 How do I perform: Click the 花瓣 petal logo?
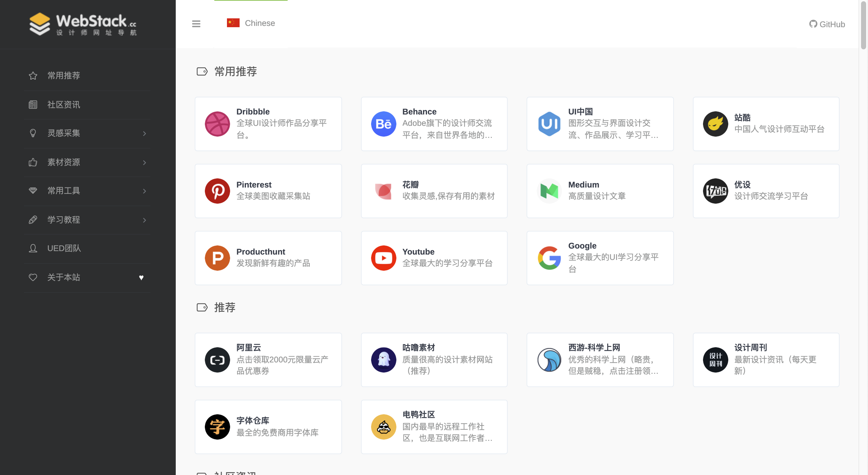click(383, 191)
